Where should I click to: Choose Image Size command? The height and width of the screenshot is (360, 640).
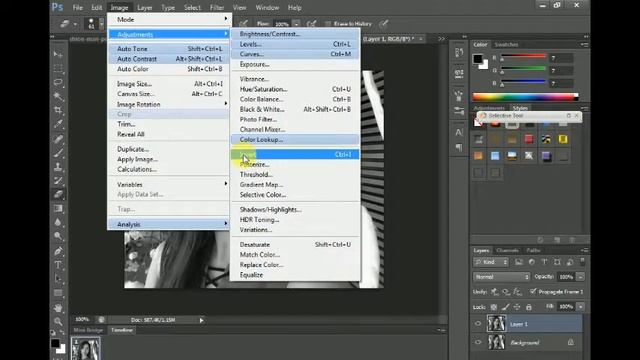[169, 84]
